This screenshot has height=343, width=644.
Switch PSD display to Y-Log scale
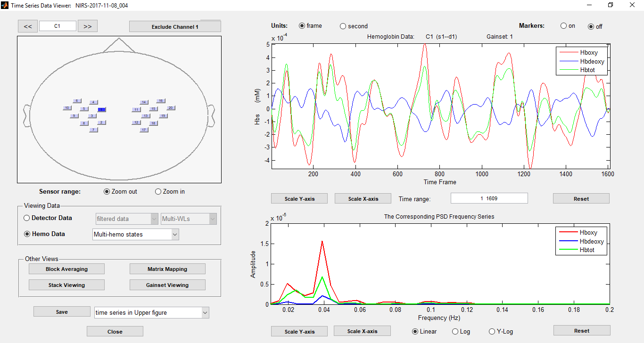point(492,331)
